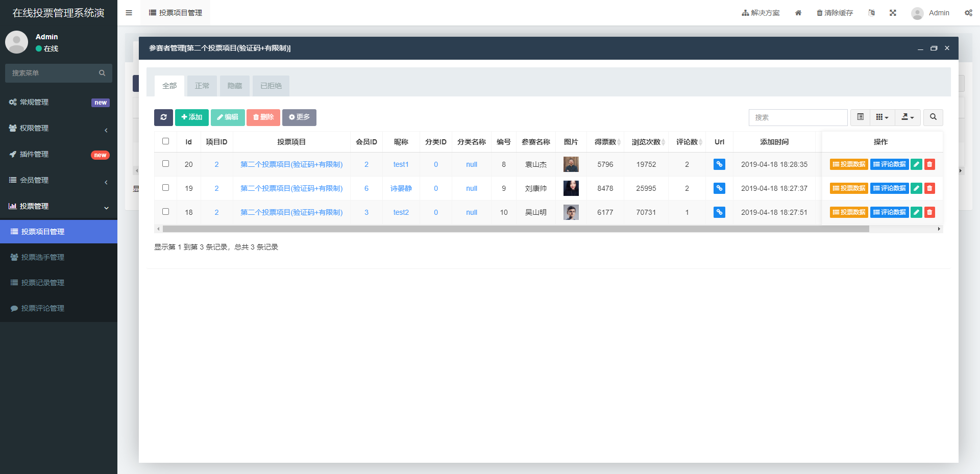Open the export data dropdown
The height and width of the screenshot is (474, 980).
click(x=908, y=117)
